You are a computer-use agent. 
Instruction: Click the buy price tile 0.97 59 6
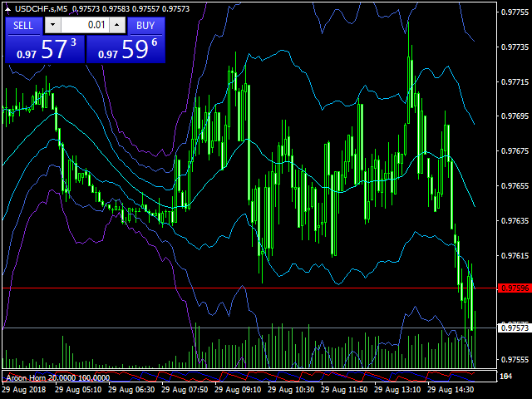126,49
